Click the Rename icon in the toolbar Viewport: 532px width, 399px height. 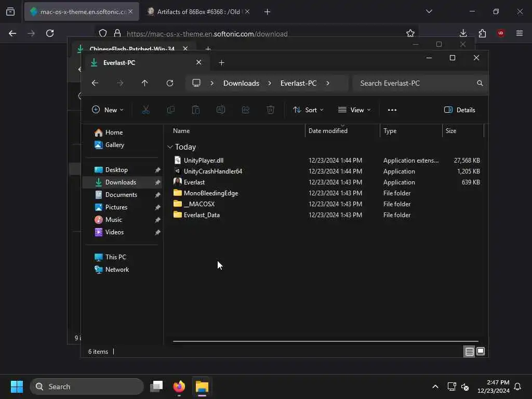click(x=221, y=110)
